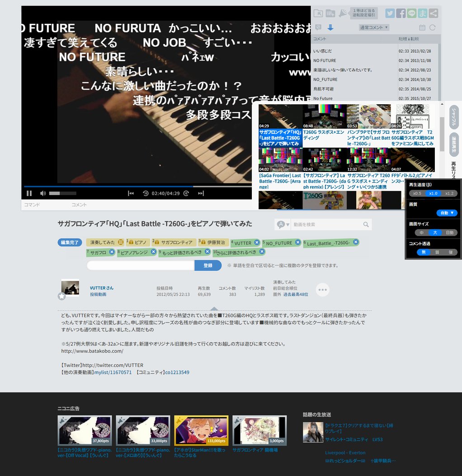Sort comments by playback time header
Image resolution: width=462 pixels, height=476 pixels.
tap(404, 39)
